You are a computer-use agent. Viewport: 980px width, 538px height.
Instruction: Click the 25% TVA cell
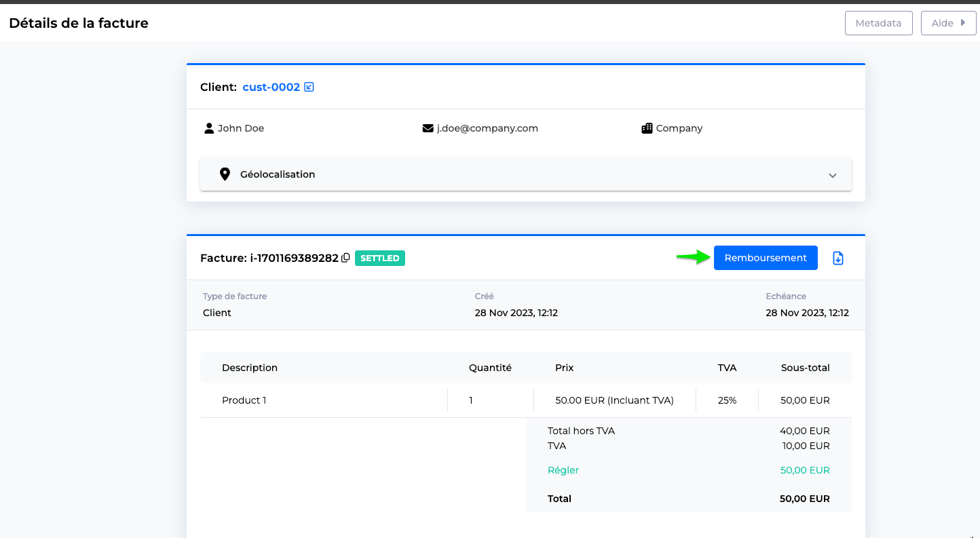727,400
